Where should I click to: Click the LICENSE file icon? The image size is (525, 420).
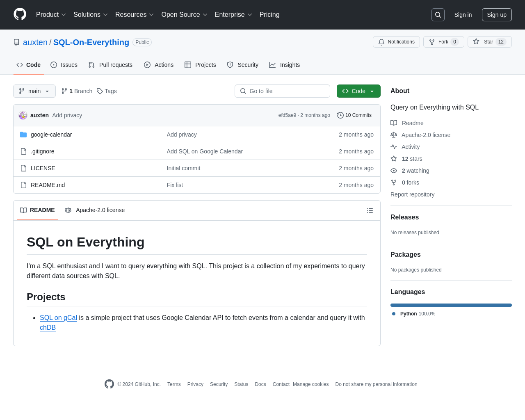[23, 168]
